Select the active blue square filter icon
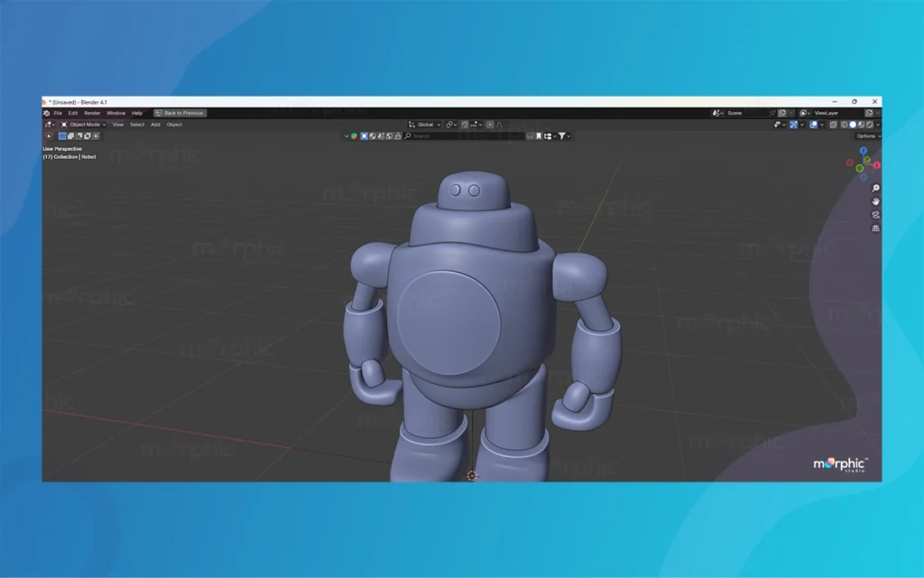The width and height of the screenshot is (924, 578). point(365,136)
